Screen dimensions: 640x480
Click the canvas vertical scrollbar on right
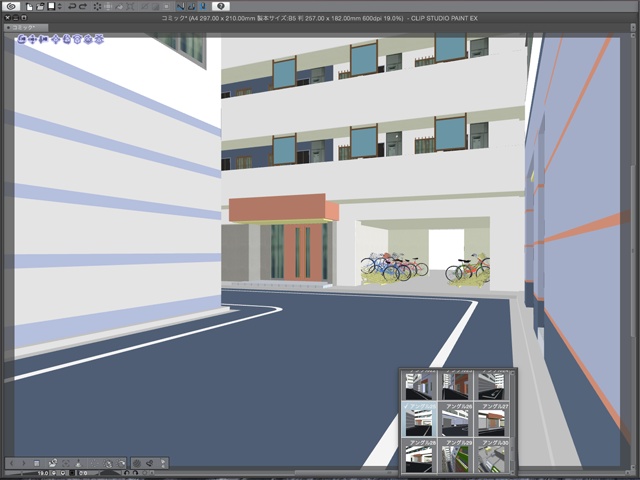pyautogui.click(x=633, y=249)
